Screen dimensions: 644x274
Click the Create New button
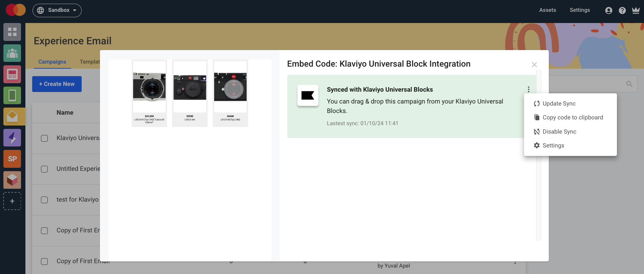(x=57, y=84)
